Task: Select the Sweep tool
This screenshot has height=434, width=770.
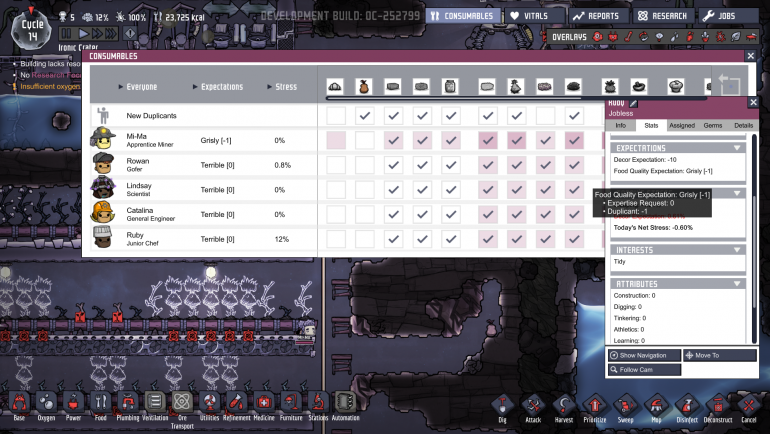Action: [x=626, y=407]
